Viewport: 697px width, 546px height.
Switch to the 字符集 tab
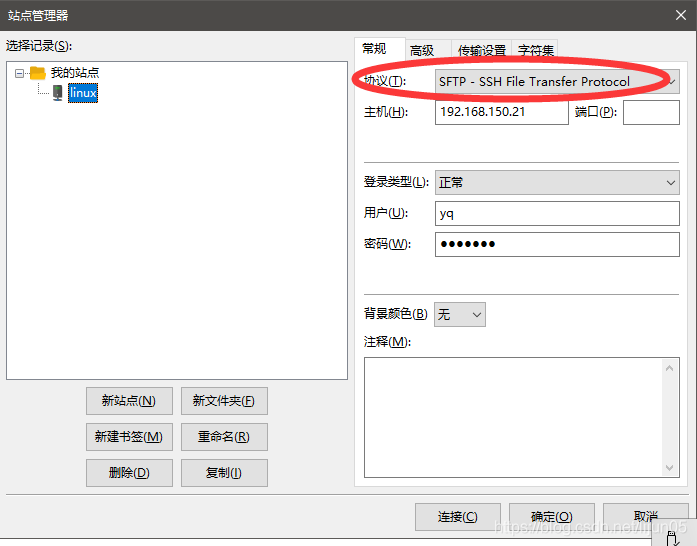(x=536, y=50)
